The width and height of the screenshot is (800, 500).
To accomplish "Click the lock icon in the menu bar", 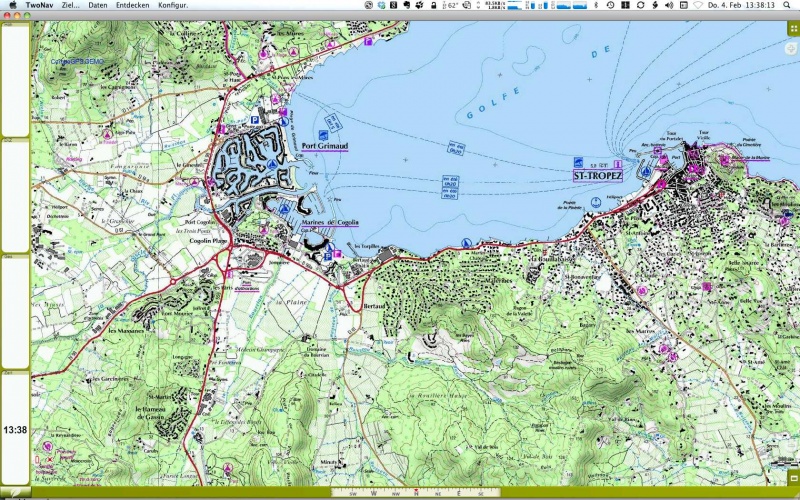I will point(433,5).
